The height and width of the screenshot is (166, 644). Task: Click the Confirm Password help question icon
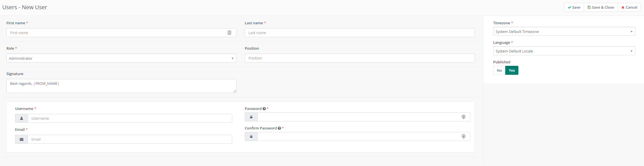tap(279, 128)
